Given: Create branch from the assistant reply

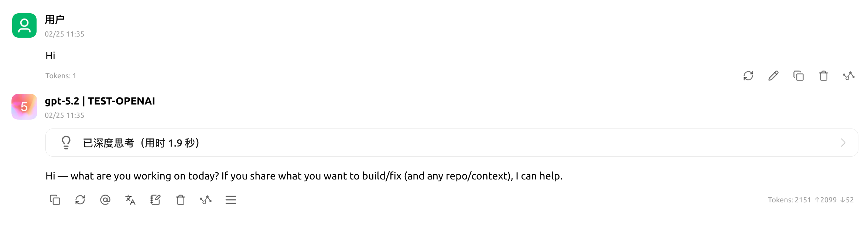Looking at the screenshot, I should coord(206,200).
